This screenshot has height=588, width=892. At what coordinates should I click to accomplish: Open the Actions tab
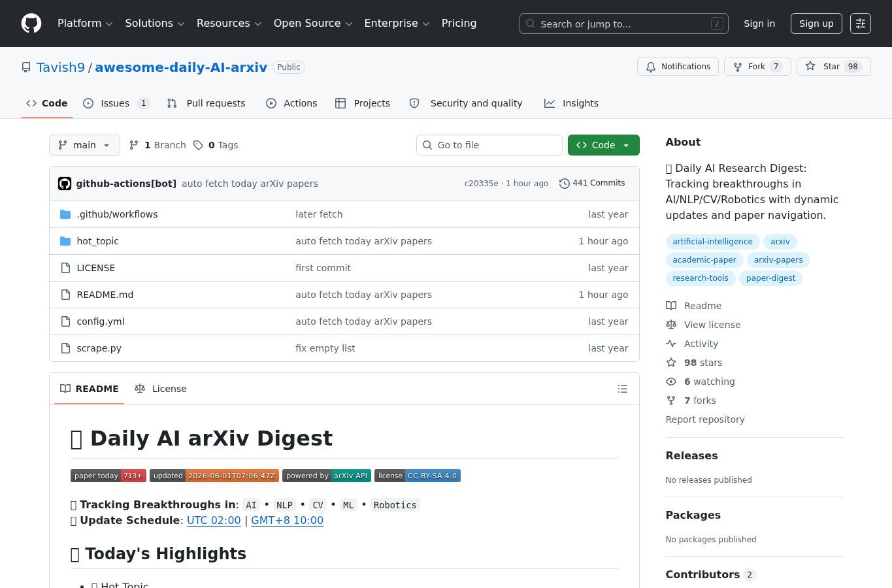[291, 103]
